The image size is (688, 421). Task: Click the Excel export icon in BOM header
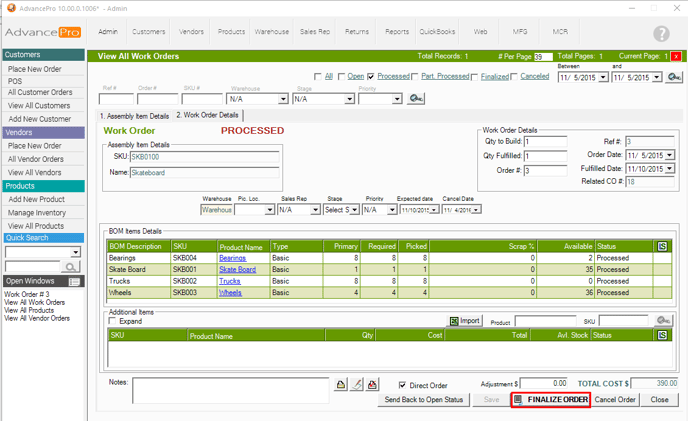point(662,246)
